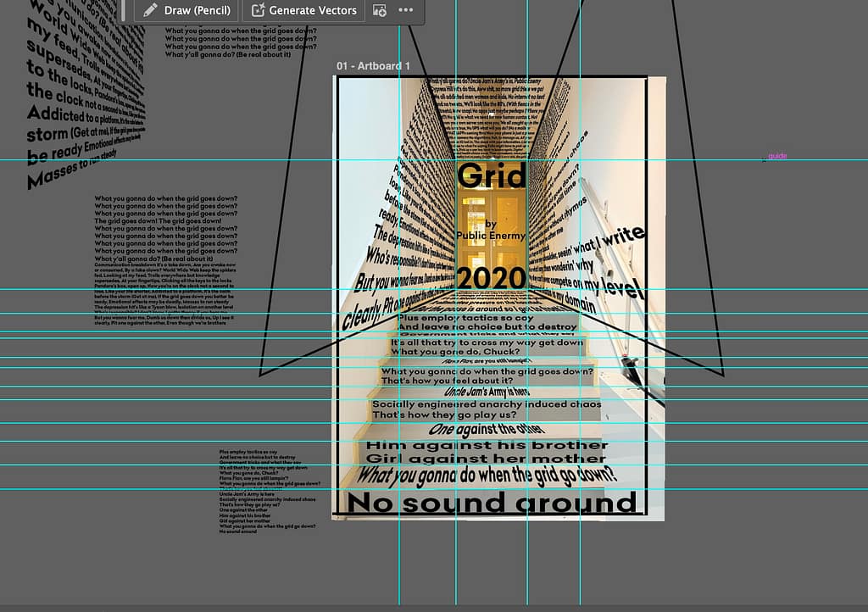
Task: Open the three-dots more options menu
Action: point(406,10)
